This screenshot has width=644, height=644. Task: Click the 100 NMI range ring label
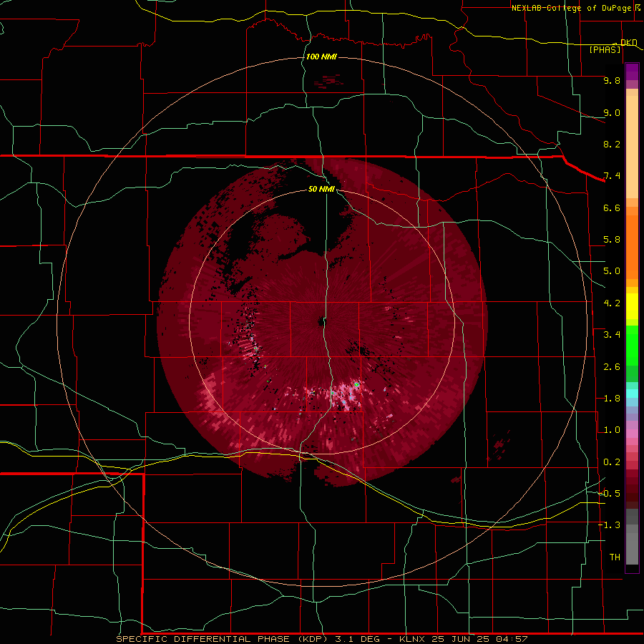pyautogui.click(x=321, y=57)
